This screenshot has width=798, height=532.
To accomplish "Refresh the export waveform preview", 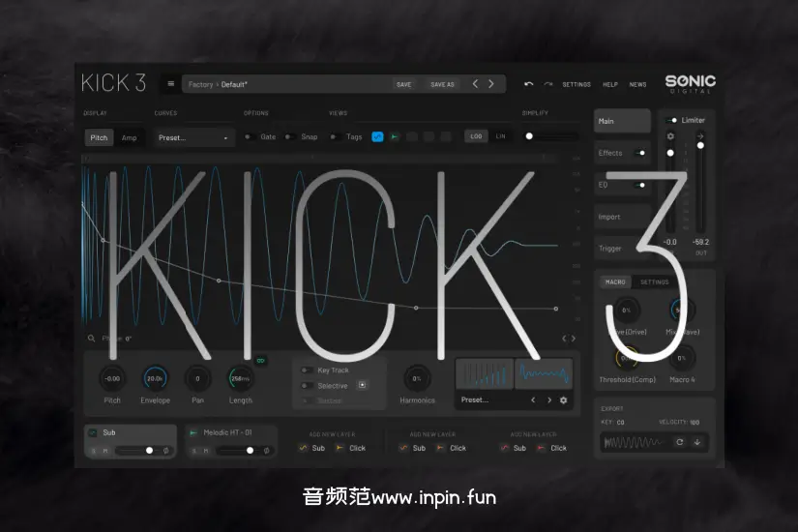I will pos(679,442).
